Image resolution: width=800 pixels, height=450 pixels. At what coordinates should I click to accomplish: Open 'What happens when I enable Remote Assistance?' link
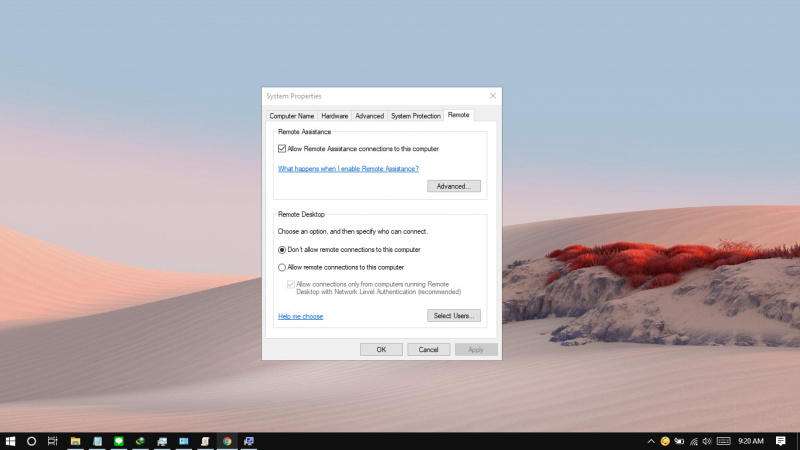(348, 169)
